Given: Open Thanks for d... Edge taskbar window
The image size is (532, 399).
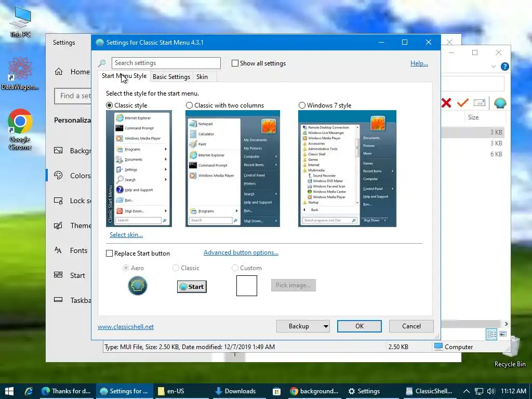Looking at the screenshot, I should (66, 391).
